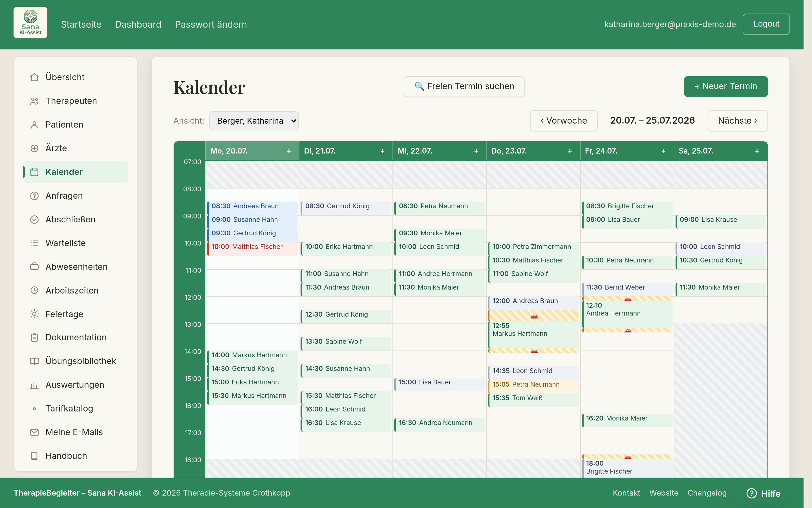The width and height of the screenshot is (812, 508).
Task: Click the Sana KI-Assist logo
Action: point(30,23)
